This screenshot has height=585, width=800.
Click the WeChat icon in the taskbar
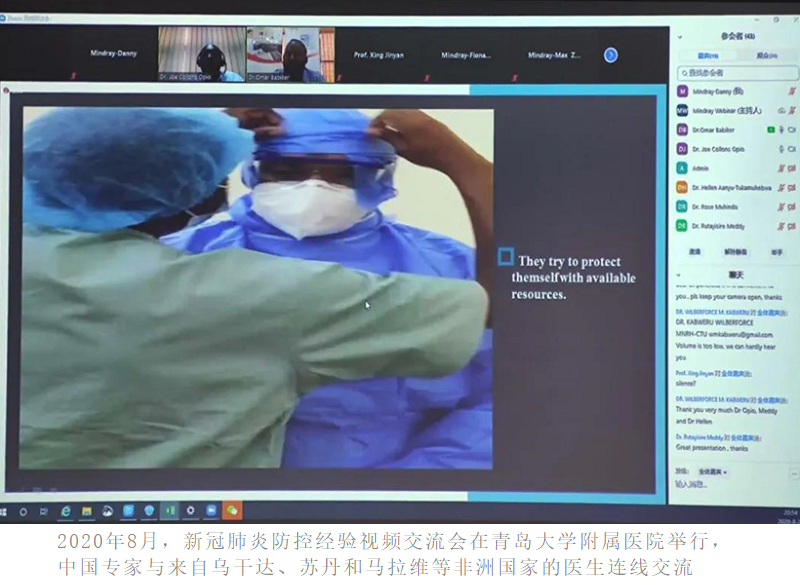(232, 511)
